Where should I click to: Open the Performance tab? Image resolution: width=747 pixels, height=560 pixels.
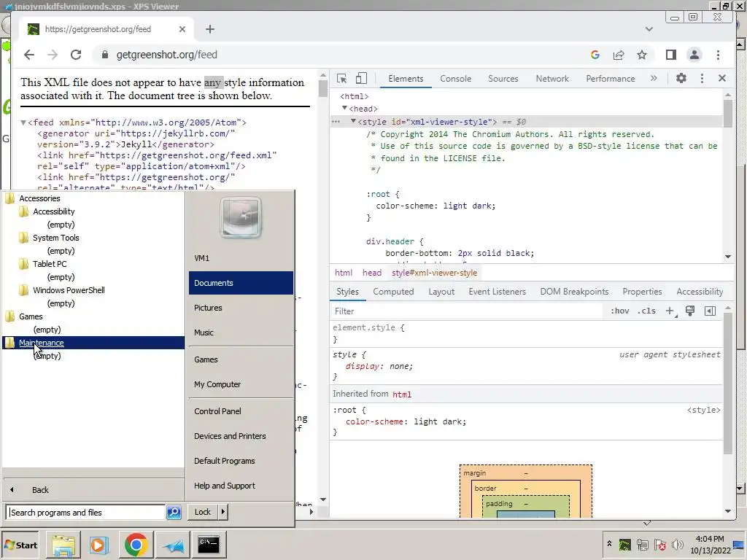click(x=611, y=79)
